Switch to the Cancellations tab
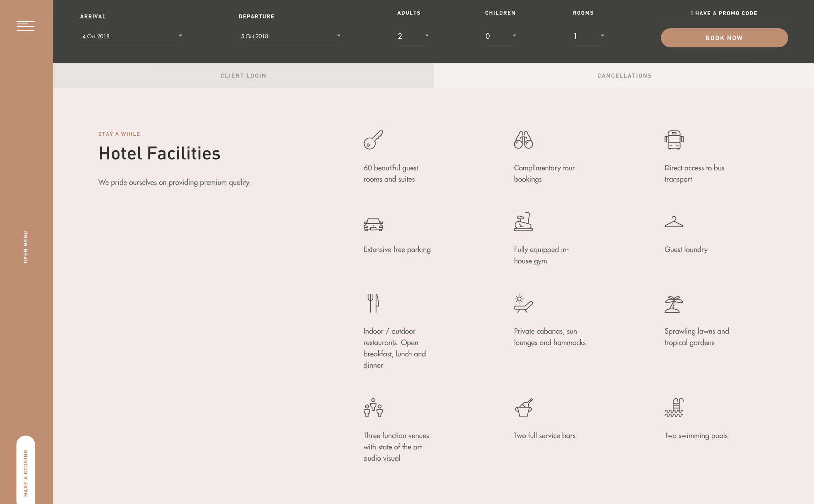The width and height of the screenshot is (814, 504). (624, 76)
